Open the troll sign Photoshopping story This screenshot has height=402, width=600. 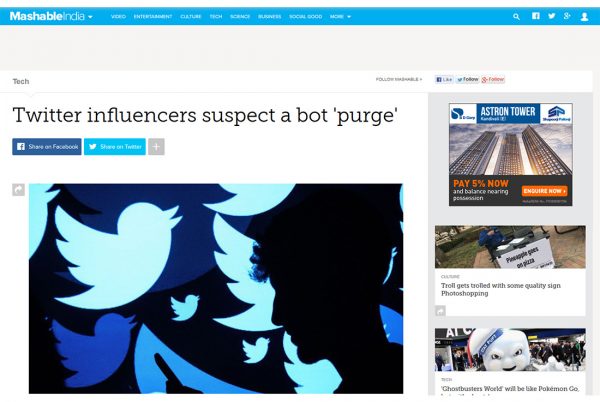point(501,289)
